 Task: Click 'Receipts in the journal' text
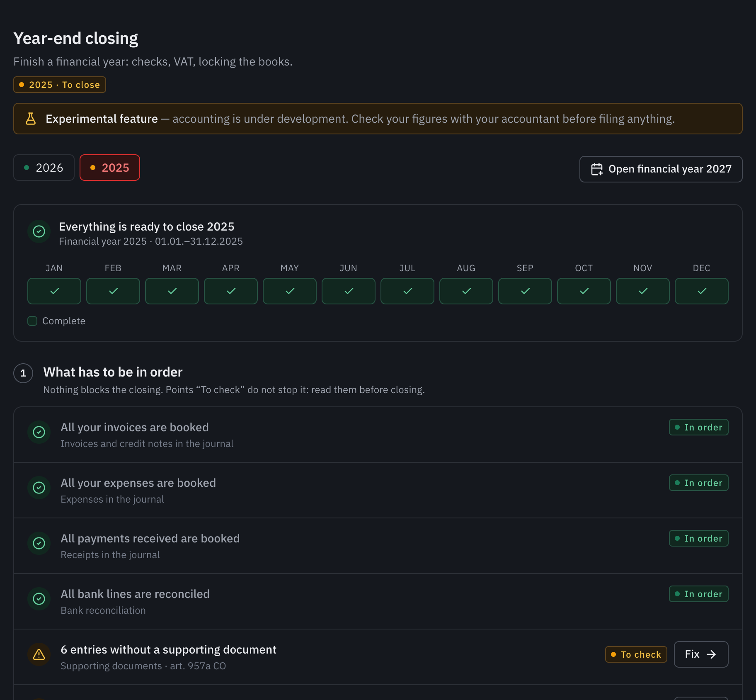click(110, 555)
